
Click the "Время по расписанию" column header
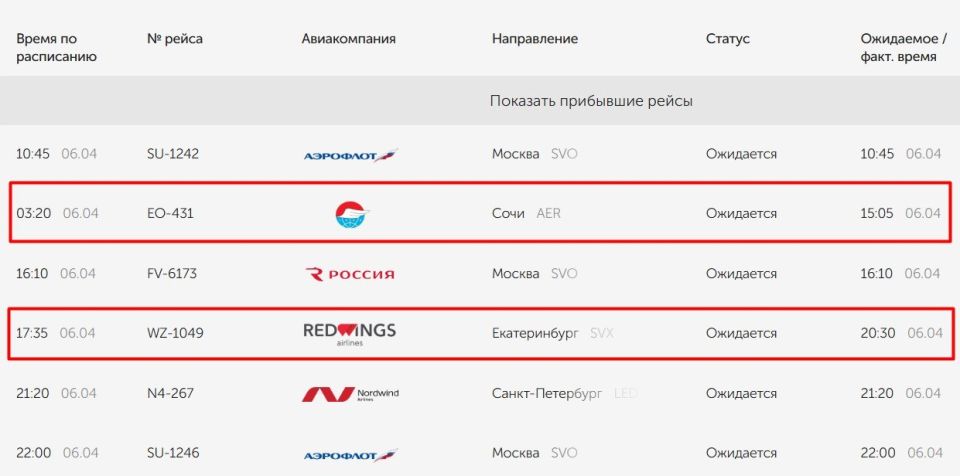(56, 47)
